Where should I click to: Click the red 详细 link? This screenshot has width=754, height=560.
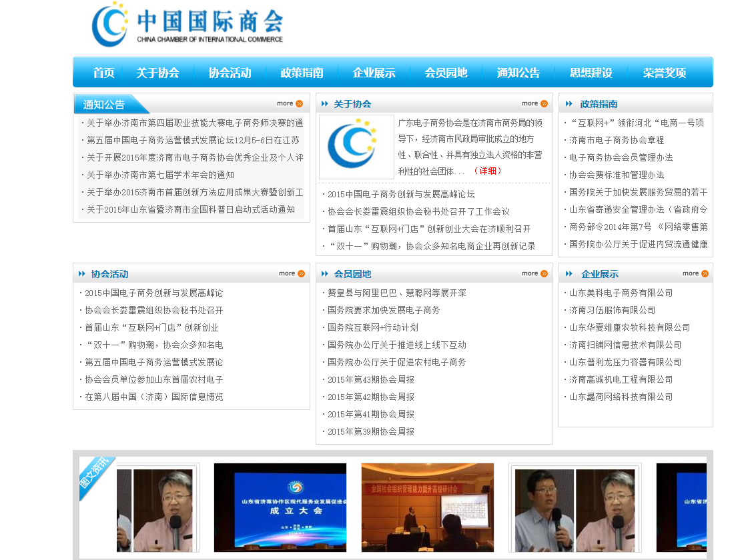pyautogui.click(x=487, y=171)
